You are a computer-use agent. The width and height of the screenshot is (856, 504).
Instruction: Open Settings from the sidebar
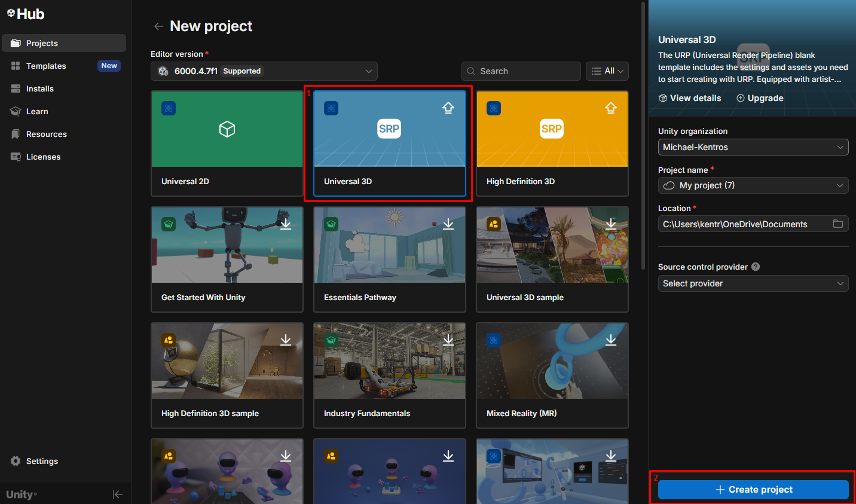click(35, 461)
